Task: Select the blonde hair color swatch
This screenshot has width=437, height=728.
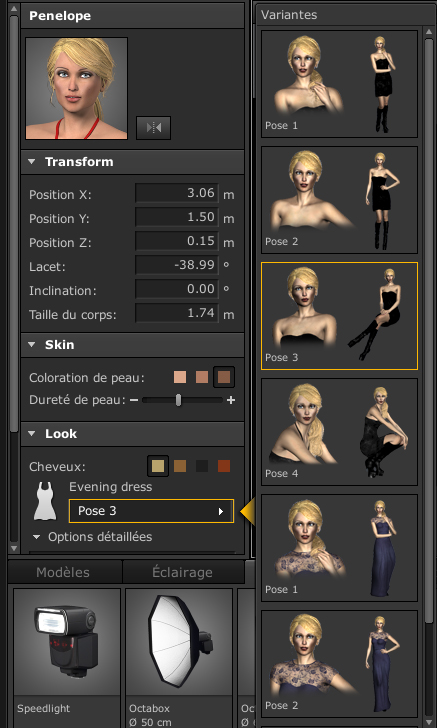Action: [158, 466]
